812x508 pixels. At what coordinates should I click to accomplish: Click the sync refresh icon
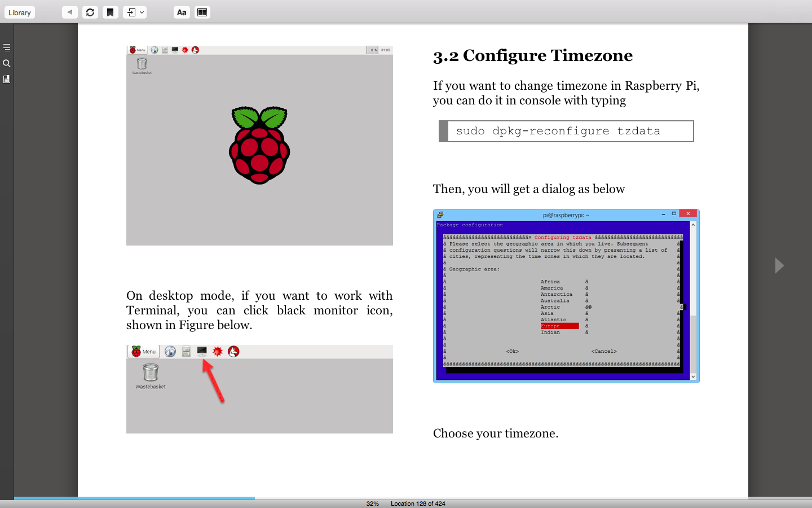pyautogui.click(x=90, y=12)
